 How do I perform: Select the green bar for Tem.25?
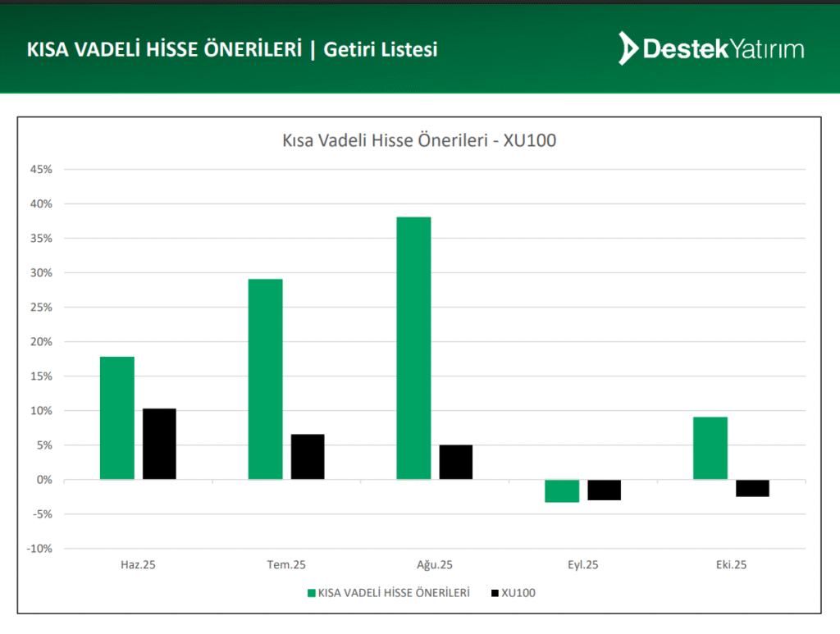(265, 379)
